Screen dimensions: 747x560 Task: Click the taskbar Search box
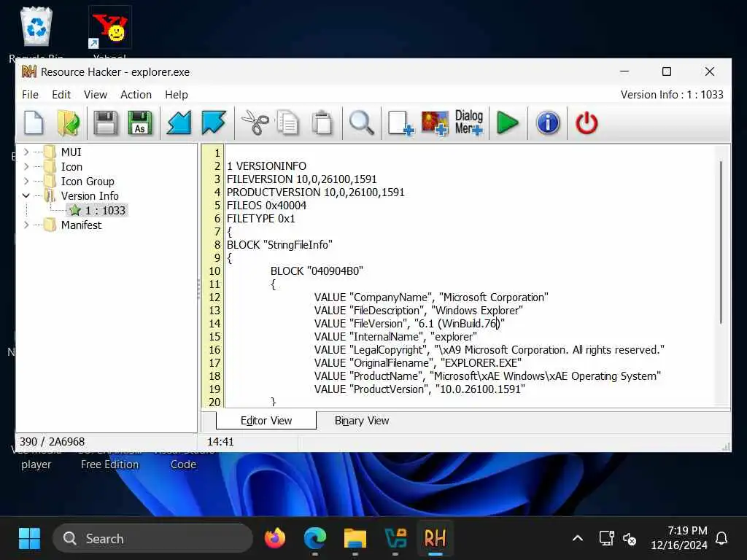[152, 539]
